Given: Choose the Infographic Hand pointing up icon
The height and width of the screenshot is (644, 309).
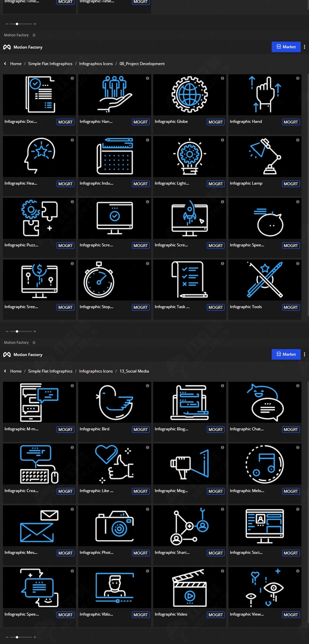Looking at the screenshot, I should coord(265,94).
